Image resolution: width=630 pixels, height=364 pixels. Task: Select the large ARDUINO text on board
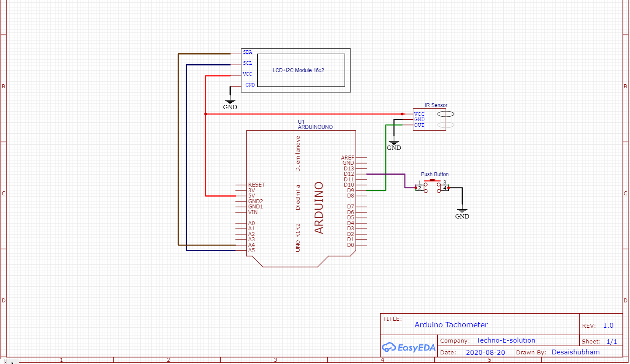coord(319,208)
